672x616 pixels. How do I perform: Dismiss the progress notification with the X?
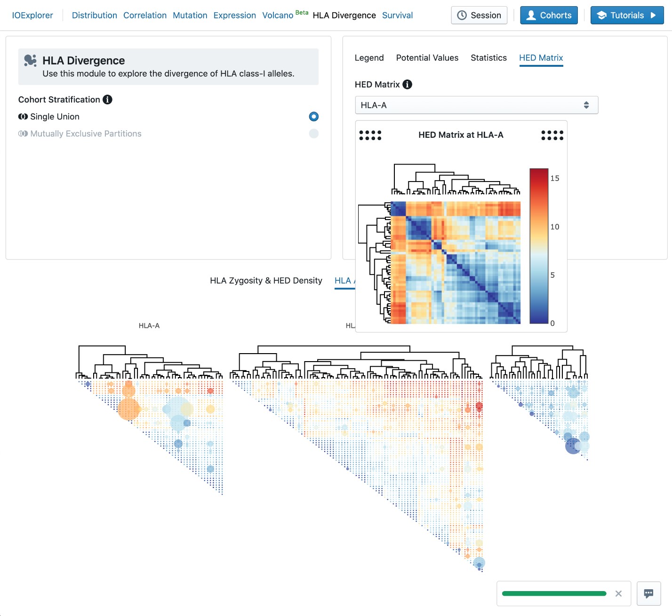(x=618, y=593)
